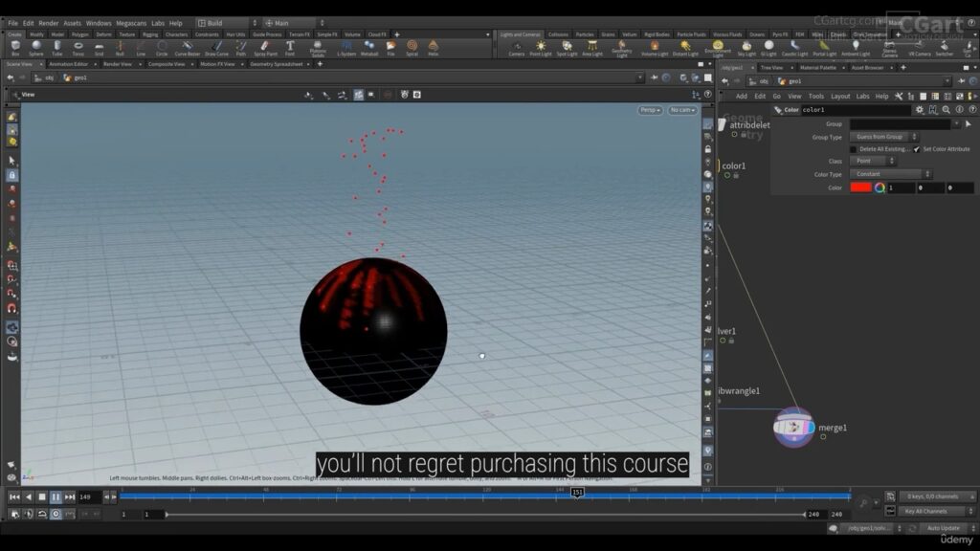This screenshot has height=551, width=980.
Task: Select the Null shelf tool
Action: 120,48
